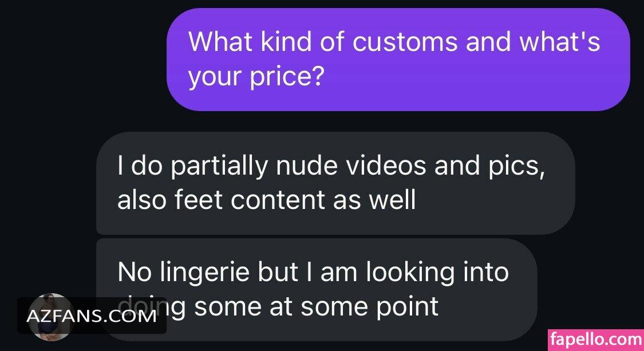Click the AZFANS.COM watermark label
This screenshot has width=644, height=351.
tap(92, 315)
